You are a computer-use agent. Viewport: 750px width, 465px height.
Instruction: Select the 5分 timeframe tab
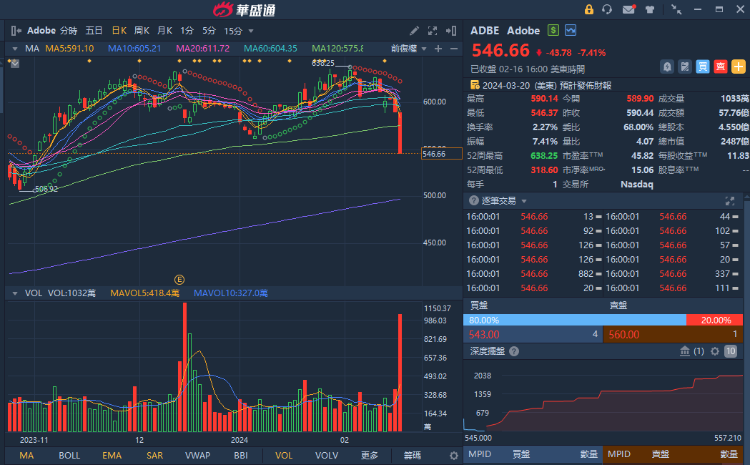point(209,30)
